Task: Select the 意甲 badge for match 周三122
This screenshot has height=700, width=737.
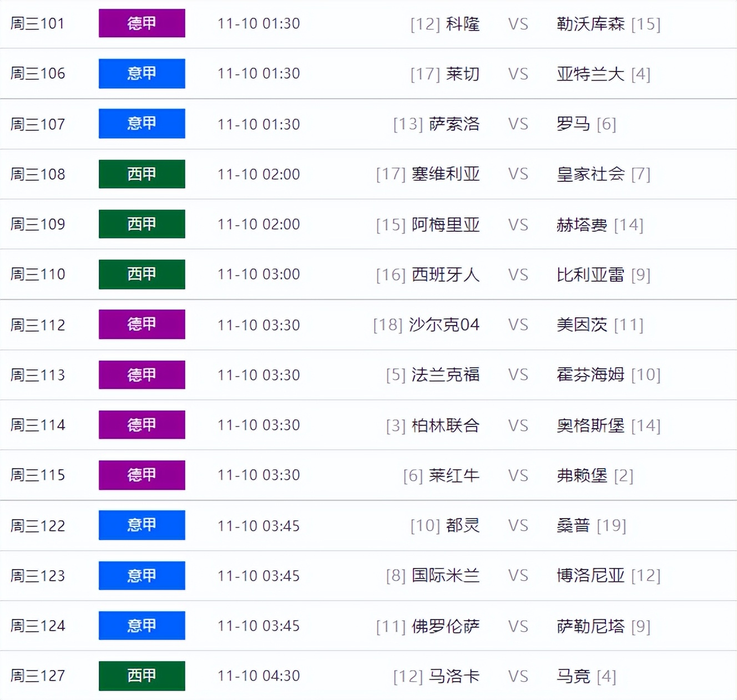Action: coord(142,525)
